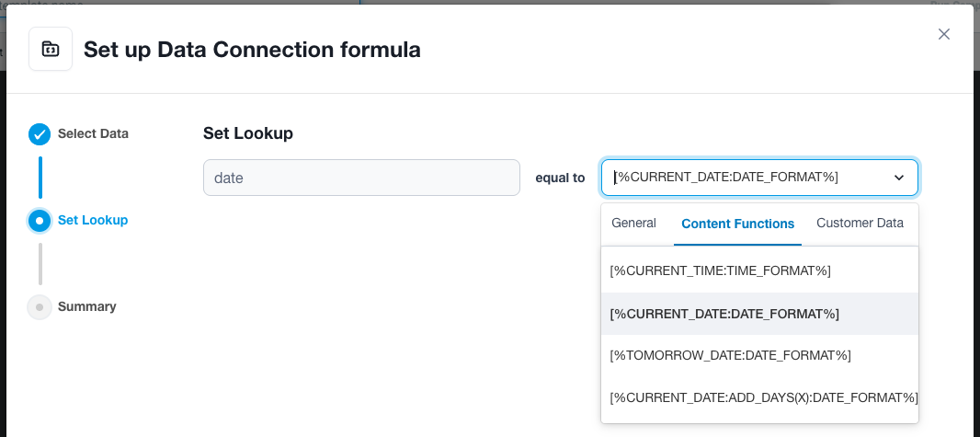Click the Data Connection folder icon in the header

coord(50,49)
